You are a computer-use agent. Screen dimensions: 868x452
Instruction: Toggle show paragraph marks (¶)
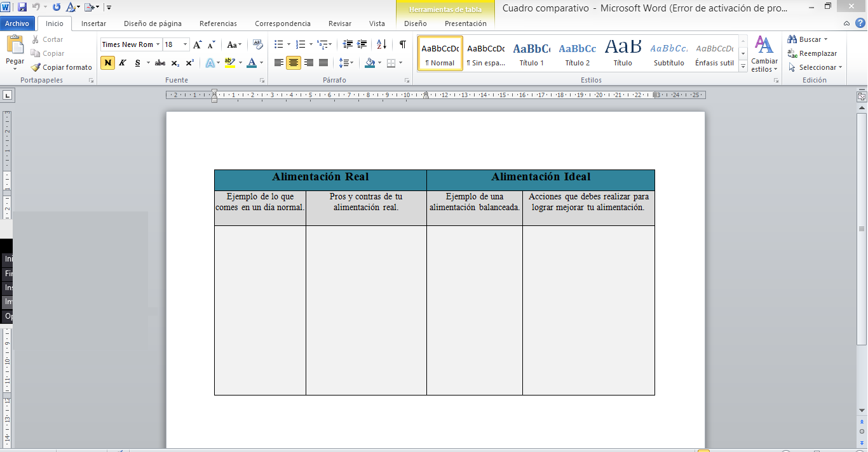coord(402,44)
